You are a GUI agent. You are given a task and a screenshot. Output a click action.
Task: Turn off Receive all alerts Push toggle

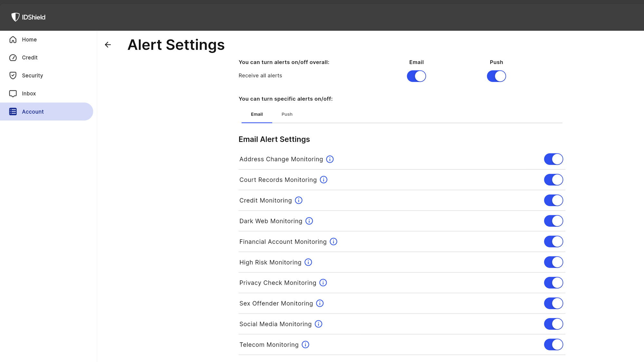496,76
